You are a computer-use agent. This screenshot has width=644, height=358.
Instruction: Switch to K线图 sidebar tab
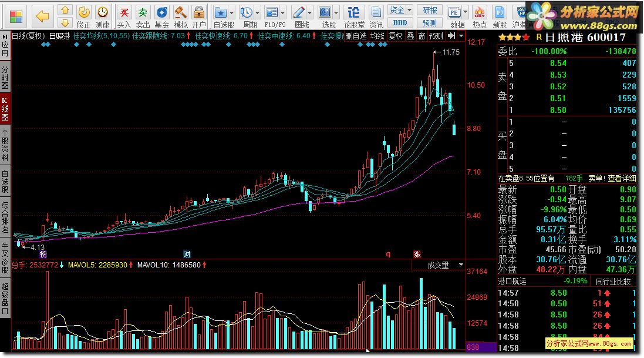coord(5,109)
